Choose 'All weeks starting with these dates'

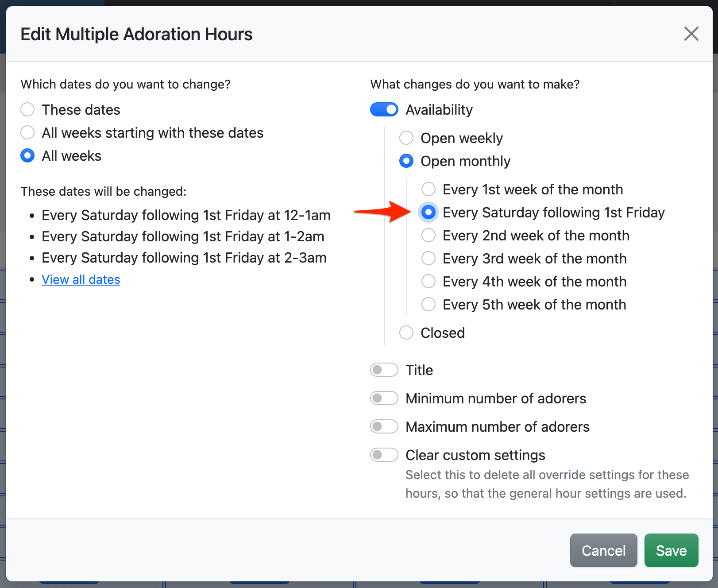pyautogui.click(x=28, y=133)
